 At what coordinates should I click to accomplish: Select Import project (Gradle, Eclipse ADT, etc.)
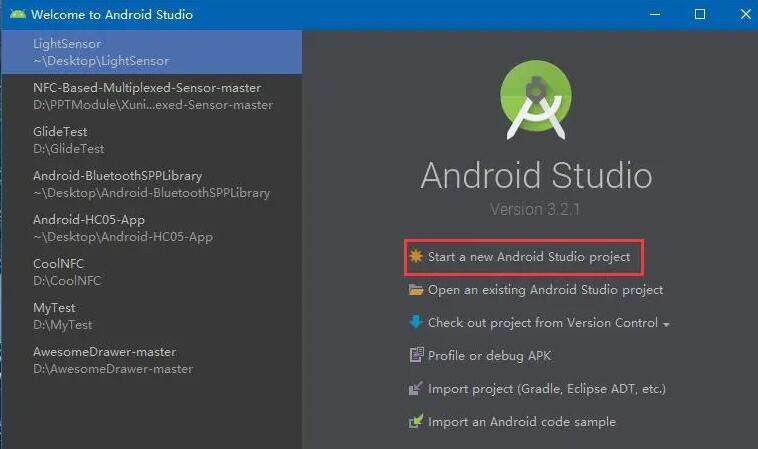pyautogui.click(x=547, y=389)
